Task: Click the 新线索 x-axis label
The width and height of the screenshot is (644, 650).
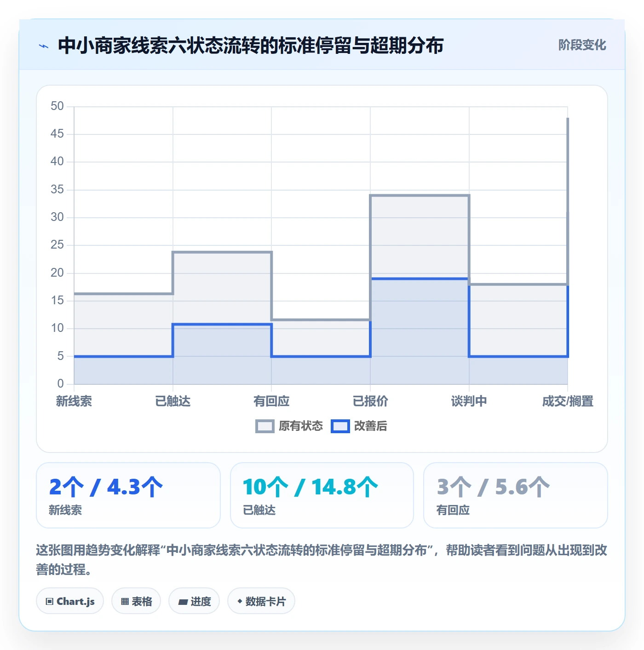Action: (74, 401)
